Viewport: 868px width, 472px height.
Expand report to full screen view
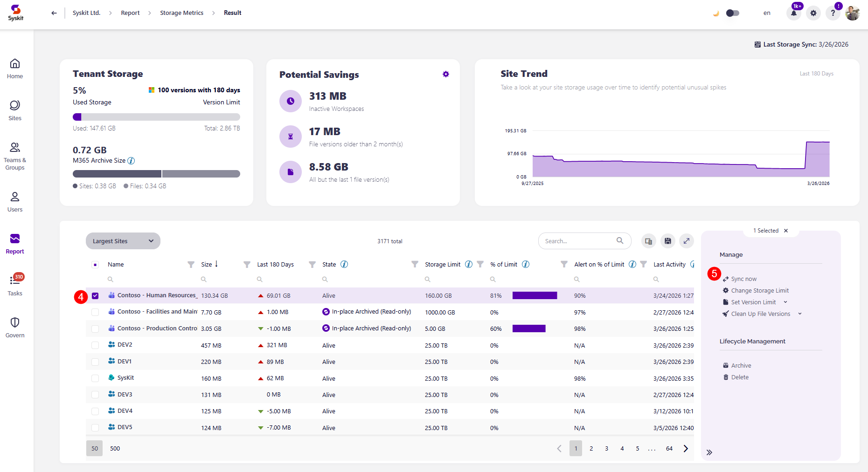pyautogui.click(x=686, y=241)
